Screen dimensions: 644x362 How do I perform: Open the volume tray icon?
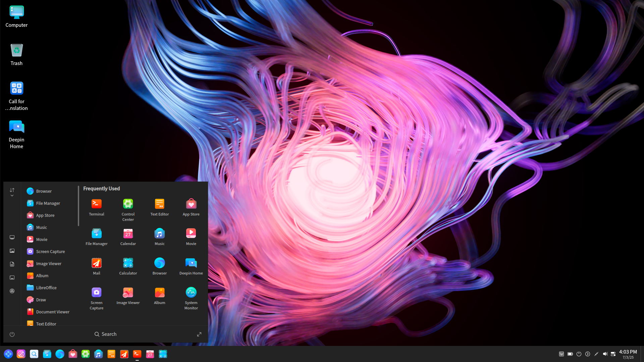(605, 354)
